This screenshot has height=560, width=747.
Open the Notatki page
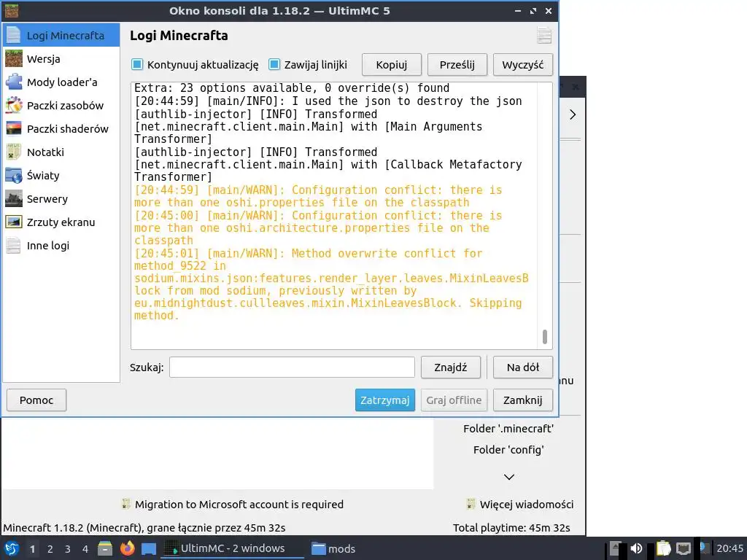pyautogui.click(x=61, y=152)
